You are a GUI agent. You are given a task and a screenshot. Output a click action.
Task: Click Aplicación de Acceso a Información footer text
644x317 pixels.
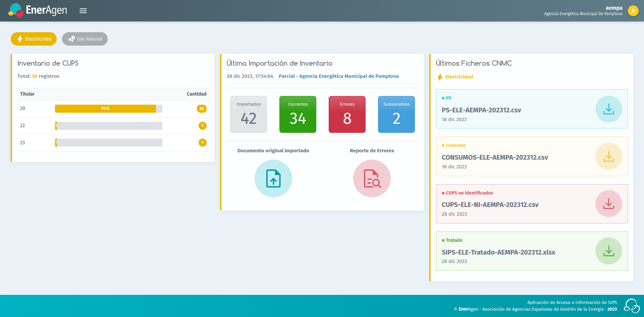(x=572, y=302)
